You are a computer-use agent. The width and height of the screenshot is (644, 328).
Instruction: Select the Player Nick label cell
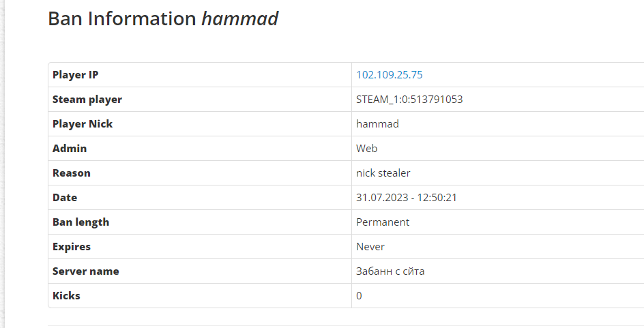coord(83,124)
